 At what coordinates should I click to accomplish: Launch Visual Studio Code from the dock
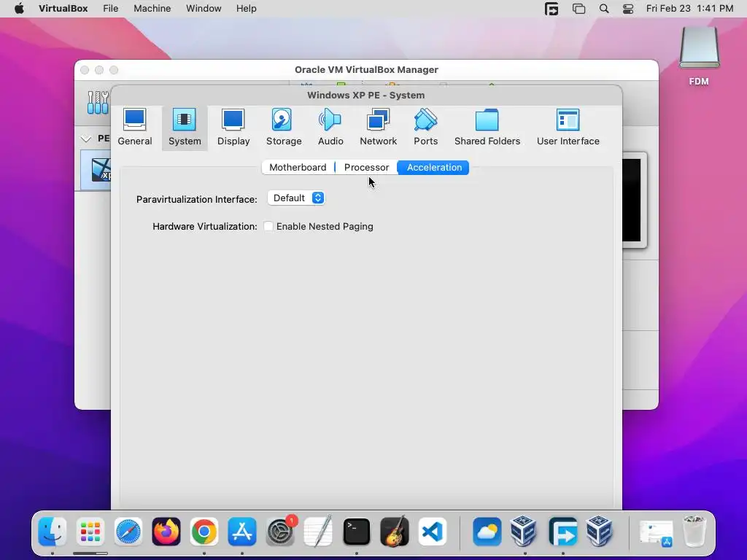tap(433, 532)
